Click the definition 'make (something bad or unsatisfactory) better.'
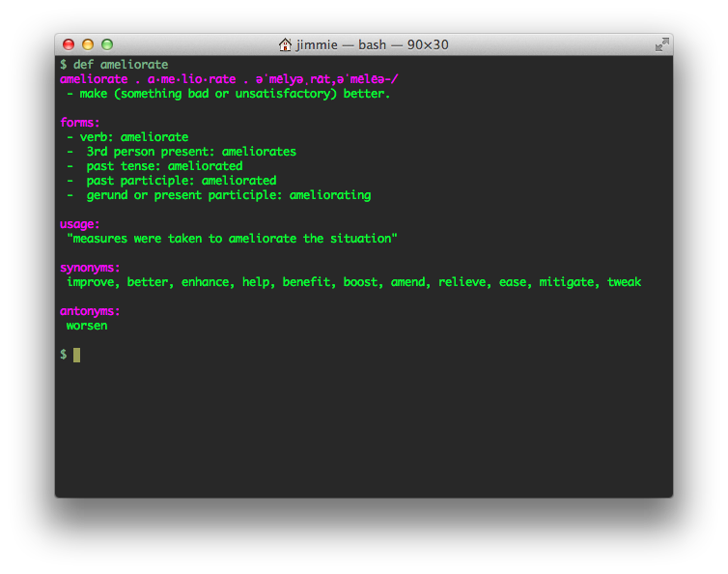Image resolution: width=728 pixels, height=574 pixels. (235, 94)
